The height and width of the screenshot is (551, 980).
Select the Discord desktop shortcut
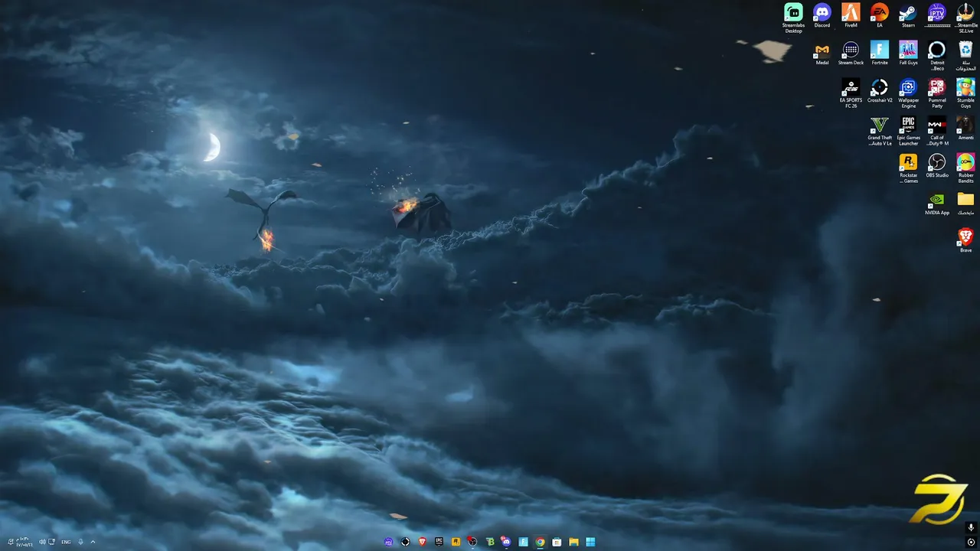822,16
